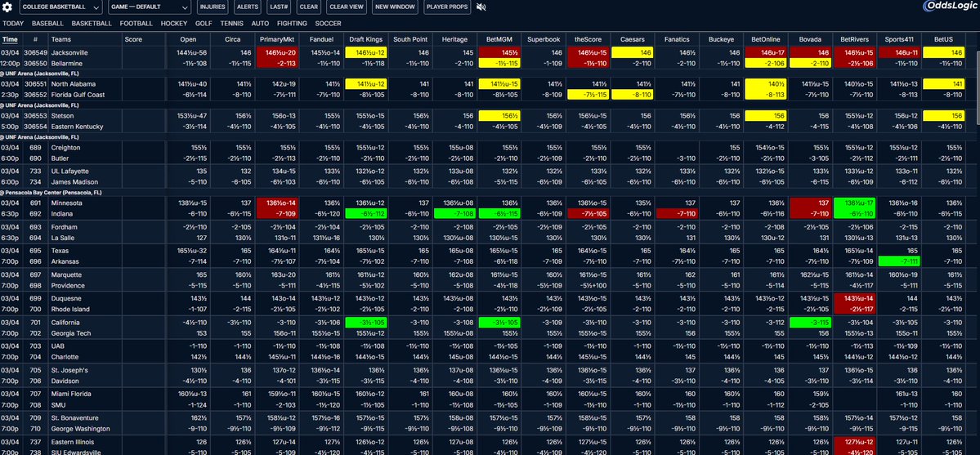980x455 pixels.
Task: Click the Last# button
Action: [x=278, y=7]
